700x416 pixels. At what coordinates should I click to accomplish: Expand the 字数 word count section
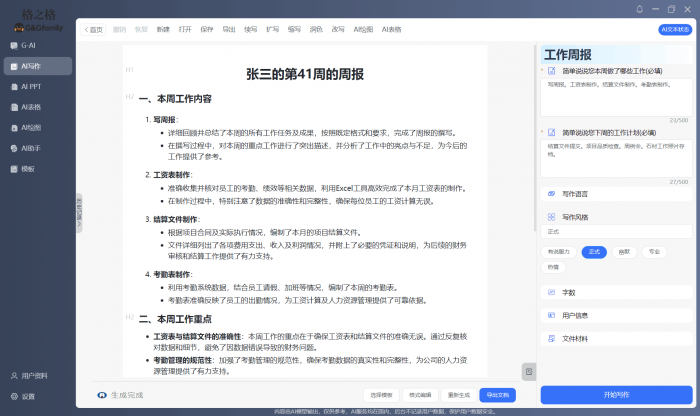pos(616,293)
